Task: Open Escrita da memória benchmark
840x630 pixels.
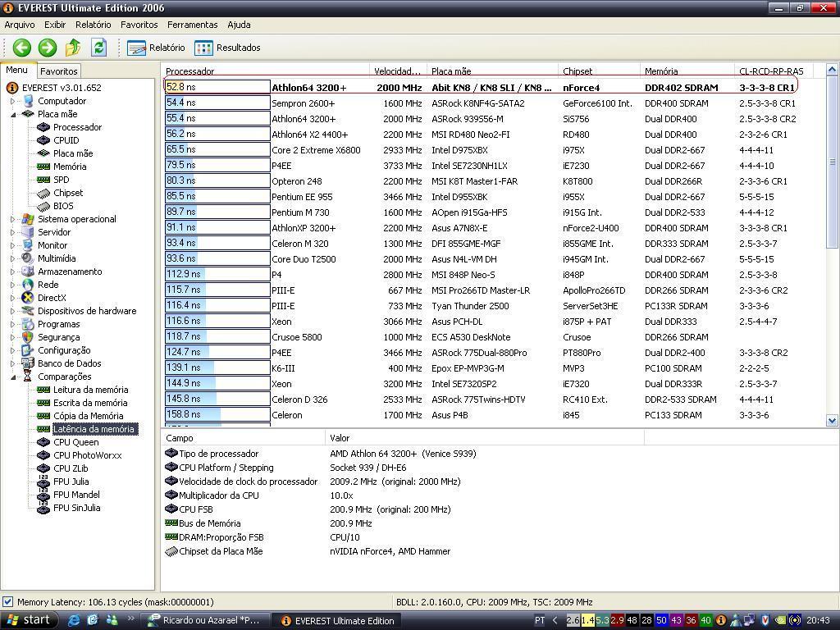Action: pyautogui.click(x=90, y=403)
